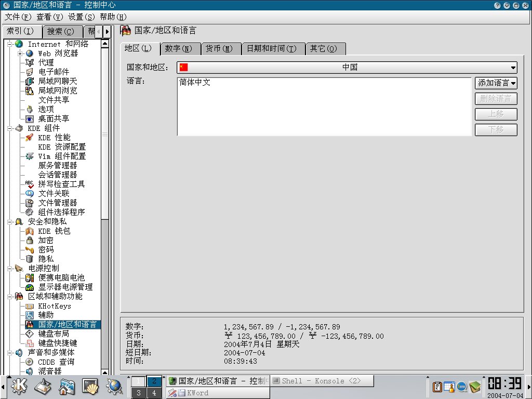Viewport: 532px width, 399px height.
Task: Open the 帮助(H) menu
Action: pyautogui.click(x=113, y=17)
